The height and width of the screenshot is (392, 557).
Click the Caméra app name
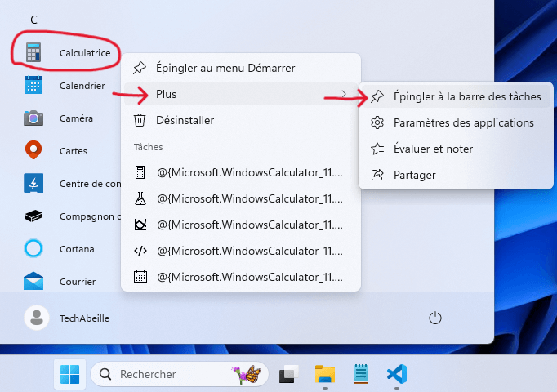[x=76, y=118]
